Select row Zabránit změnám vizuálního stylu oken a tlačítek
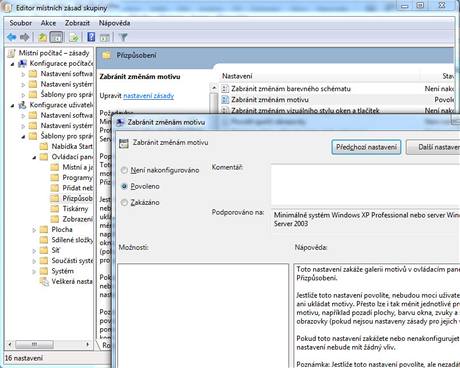Screen dimensions: 460x368 pos(337,110)
